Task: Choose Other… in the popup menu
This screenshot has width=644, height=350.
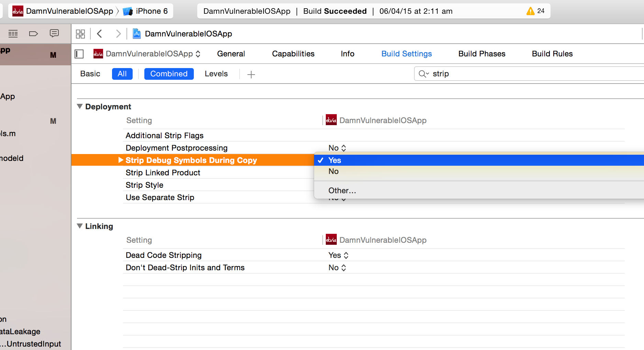Action: click(479, 190)
